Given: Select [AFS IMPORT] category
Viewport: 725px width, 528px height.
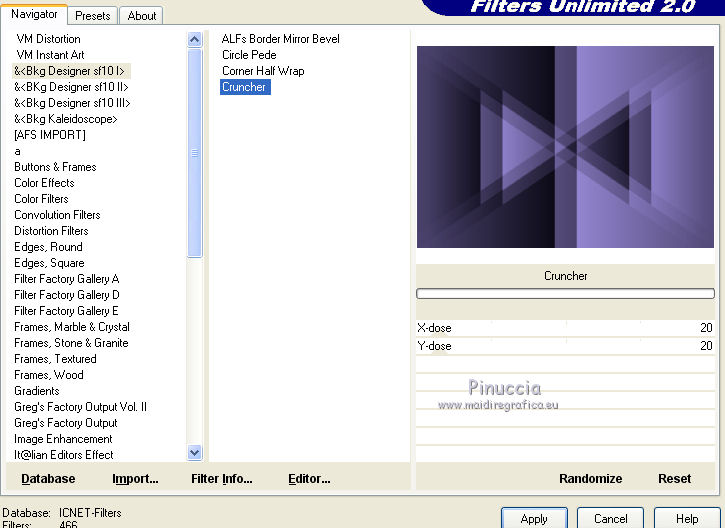Looking at the screenshot, I should click(x=50, y=135).
